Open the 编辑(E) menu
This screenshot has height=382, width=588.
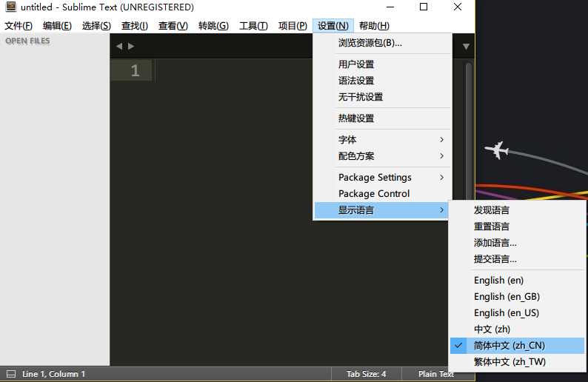tap(57, 26)
